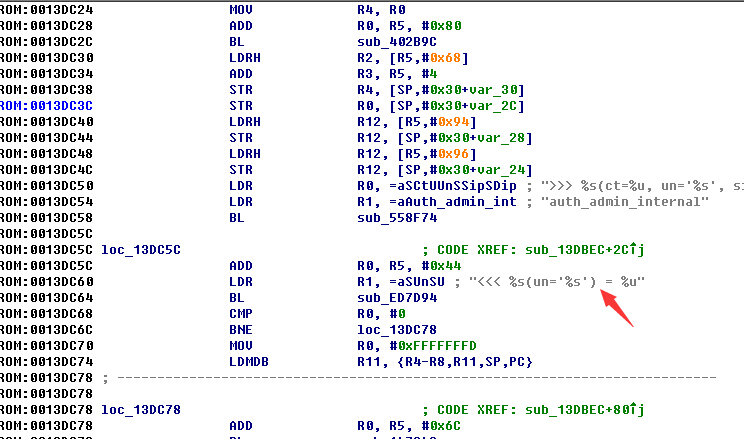Click the orange 0x68 offset
744x439 pixels.
[x=445, y=58]
